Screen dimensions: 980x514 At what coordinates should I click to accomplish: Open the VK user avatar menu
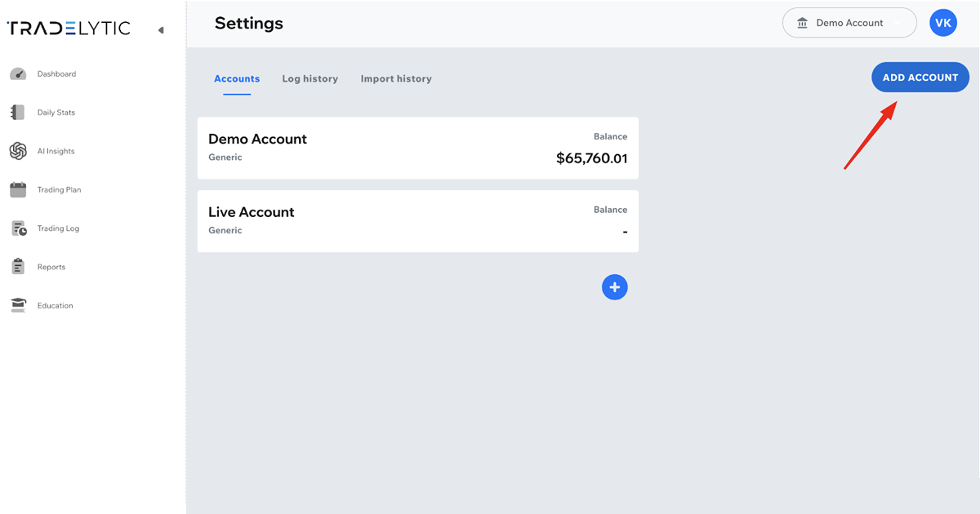click(942, 23)
